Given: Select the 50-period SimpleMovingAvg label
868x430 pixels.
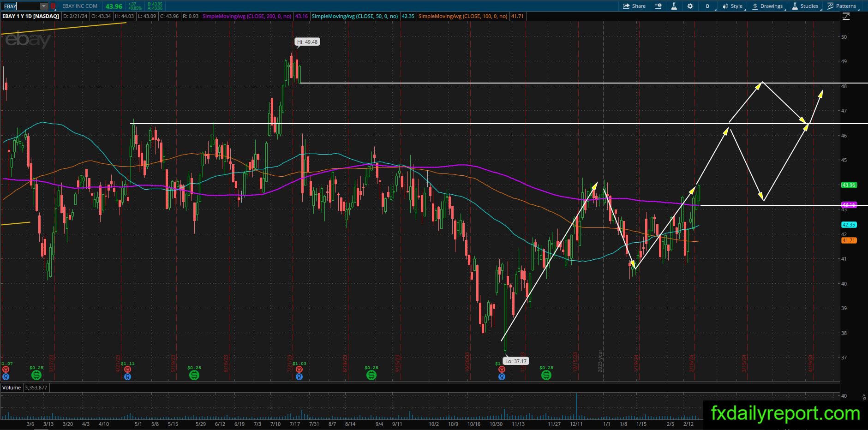Looking at the screenshot, I should (x=354, y=16).
